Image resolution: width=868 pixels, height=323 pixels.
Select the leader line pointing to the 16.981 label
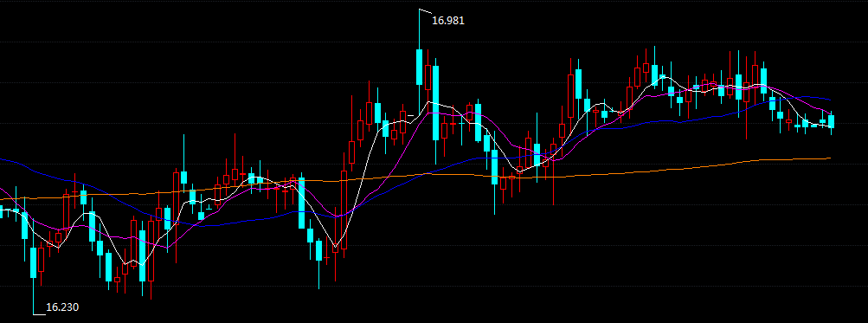coord(425,10)
